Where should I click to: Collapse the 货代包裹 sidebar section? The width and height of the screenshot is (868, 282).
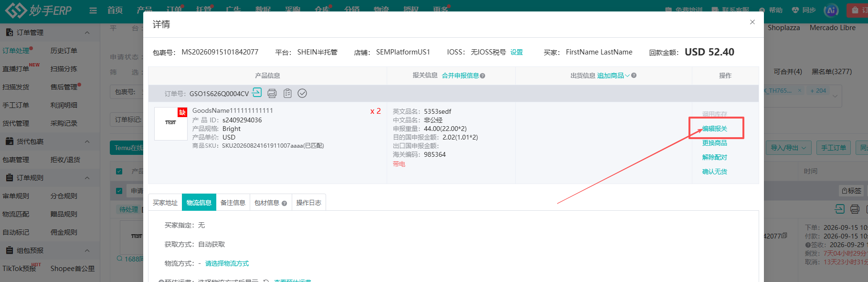tap(87, 141)
